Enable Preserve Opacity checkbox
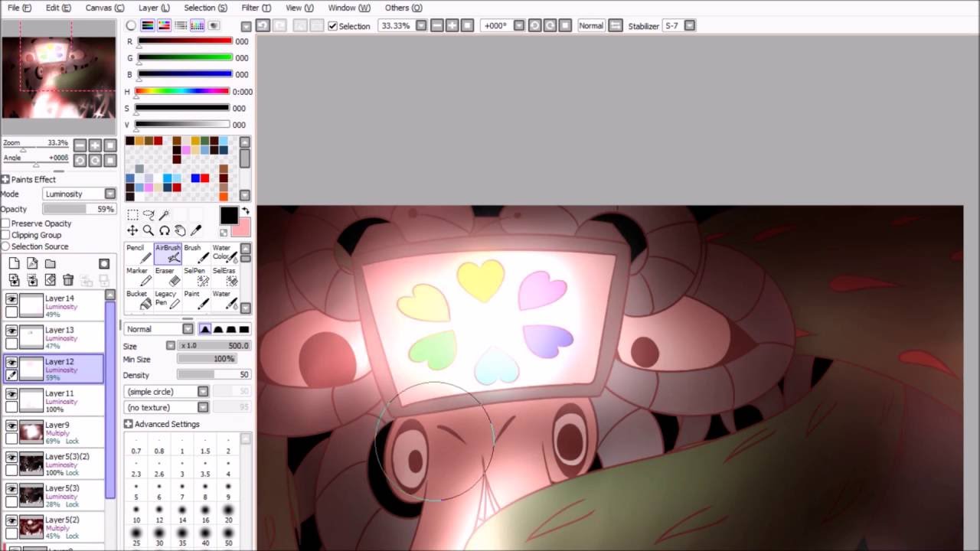The width and height of the screenshot is (980, 551). [x=5, y=223]
